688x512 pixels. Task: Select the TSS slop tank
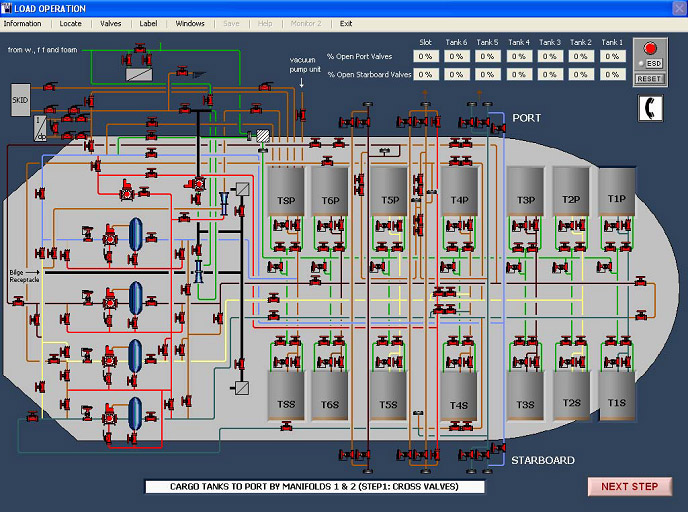(286, 396)
